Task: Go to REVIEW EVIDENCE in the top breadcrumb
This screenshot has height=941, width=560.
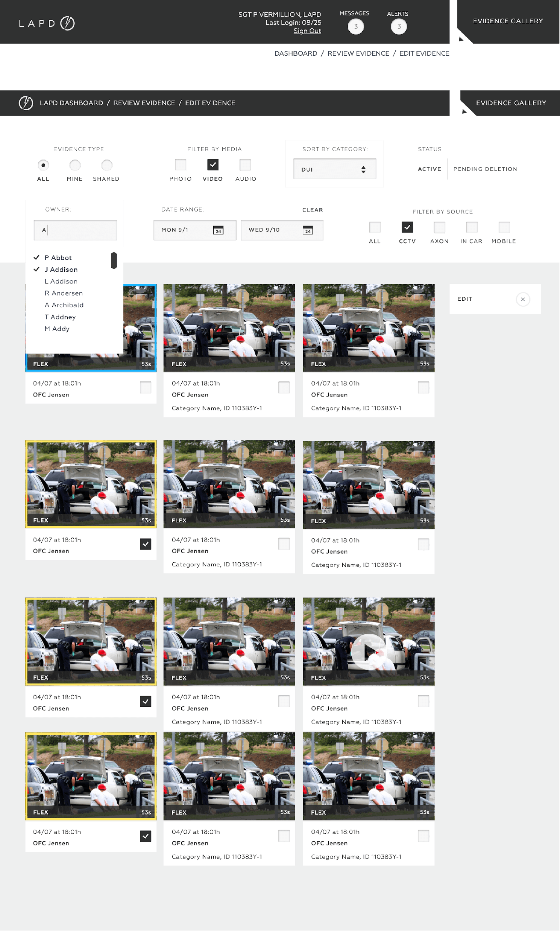Action: pyautogui.click(x=358, y=53)
